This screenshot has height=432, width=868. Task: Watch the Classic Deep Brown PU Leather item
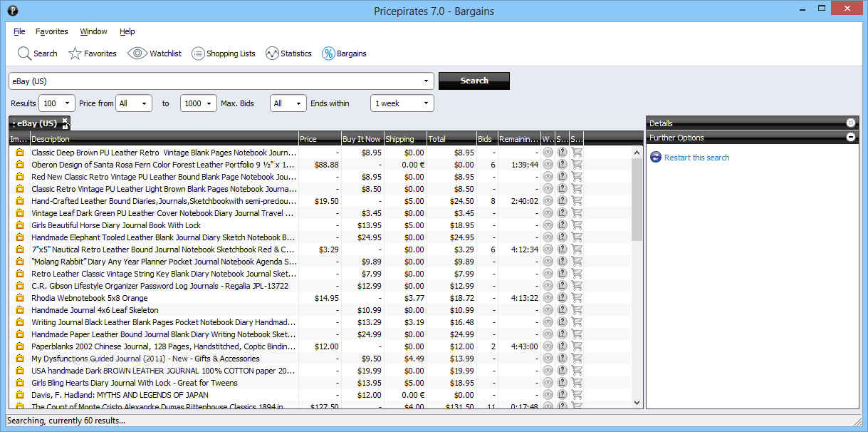[x=548, y=153]
